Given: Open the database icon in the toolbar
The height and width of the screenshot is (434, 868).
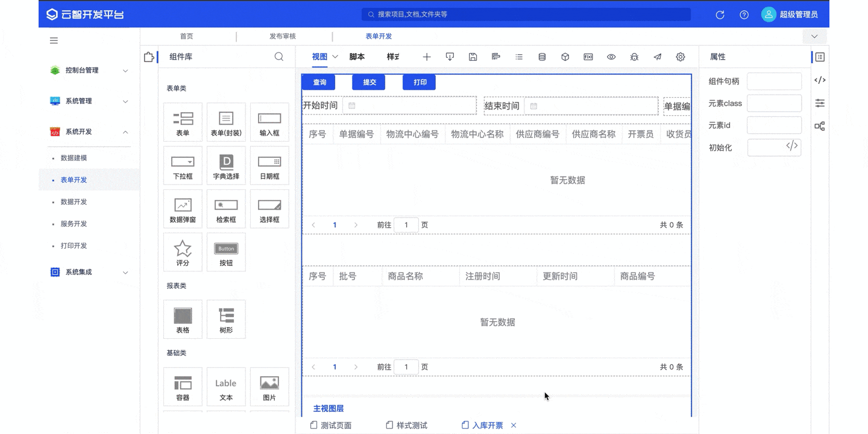Looking at the screenshot, I should [x=542, y=57].
